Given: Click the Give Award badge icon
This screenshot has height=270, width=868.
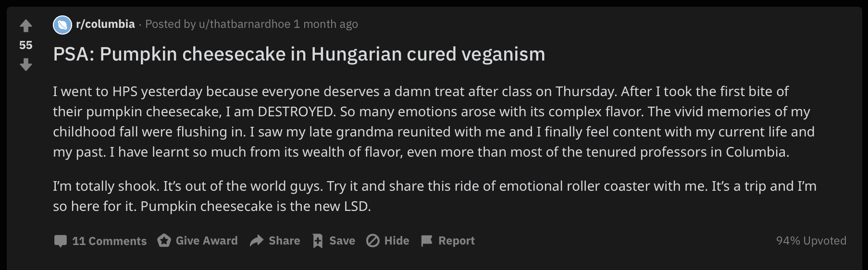Looking at the screenshot, I should [164, 240].
